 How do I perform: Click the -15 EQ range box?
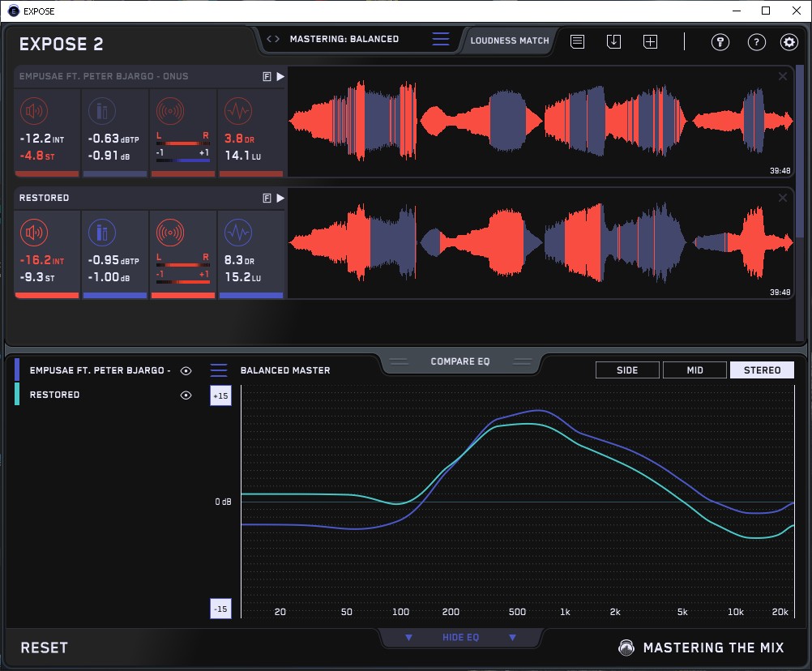point(220,609)
